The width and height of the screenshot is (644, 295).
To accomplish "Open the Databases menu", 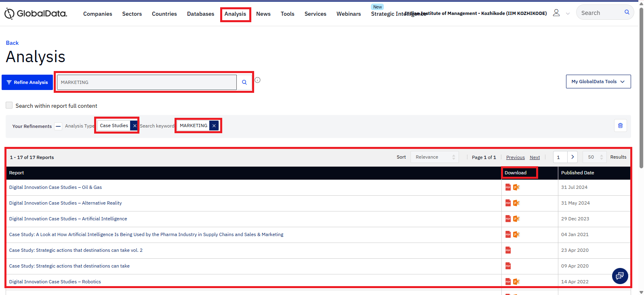I will click(200, 14).
